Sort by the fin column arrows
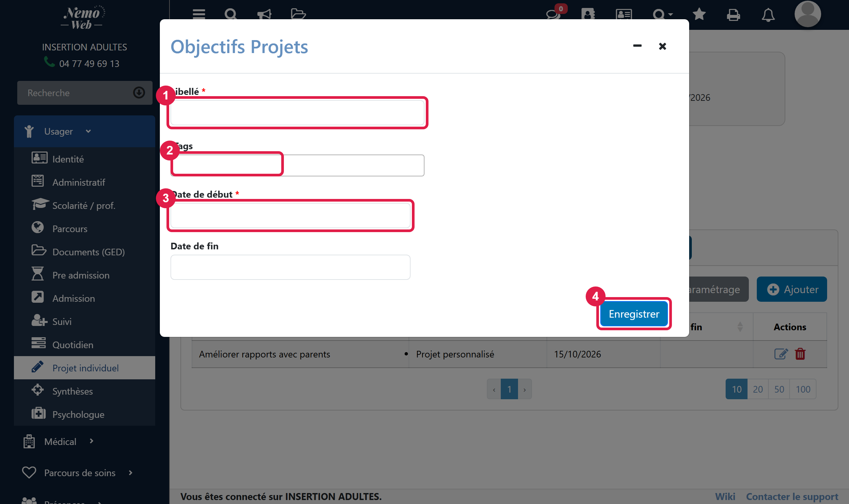 (740, 327)
